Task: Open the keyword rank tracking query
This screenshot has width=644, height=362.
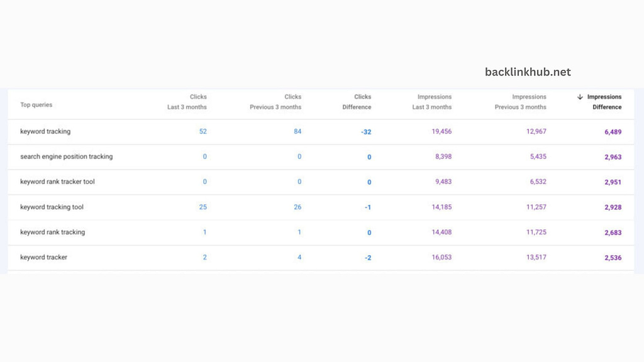Action: coord(53,232)
